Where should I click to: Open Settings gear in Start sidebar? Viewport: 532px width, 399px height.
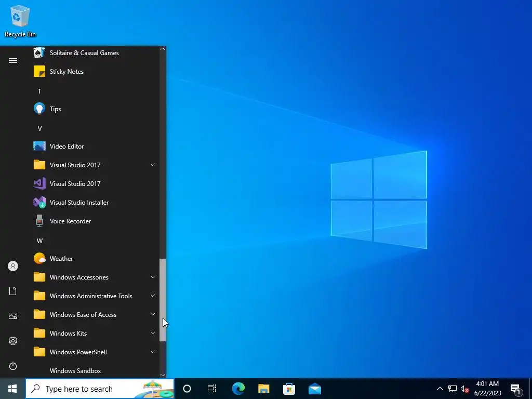(x=13, y=341)
